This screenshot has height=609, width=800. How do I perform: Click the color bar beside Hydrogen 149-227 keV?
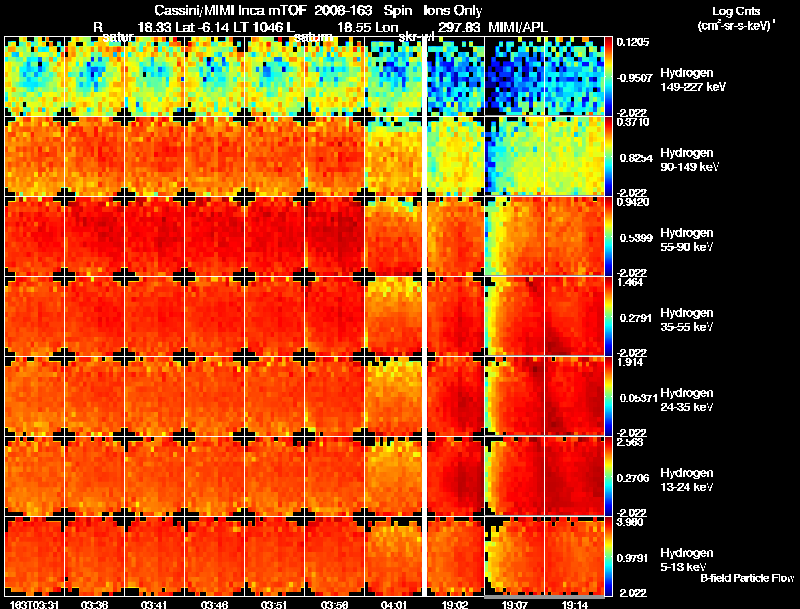point(608,77)
